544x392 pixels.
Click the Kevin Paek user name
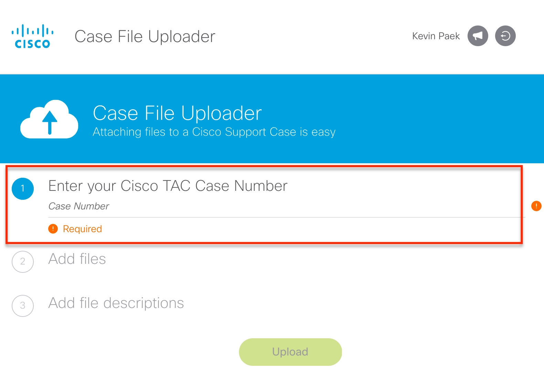[436, 36]
